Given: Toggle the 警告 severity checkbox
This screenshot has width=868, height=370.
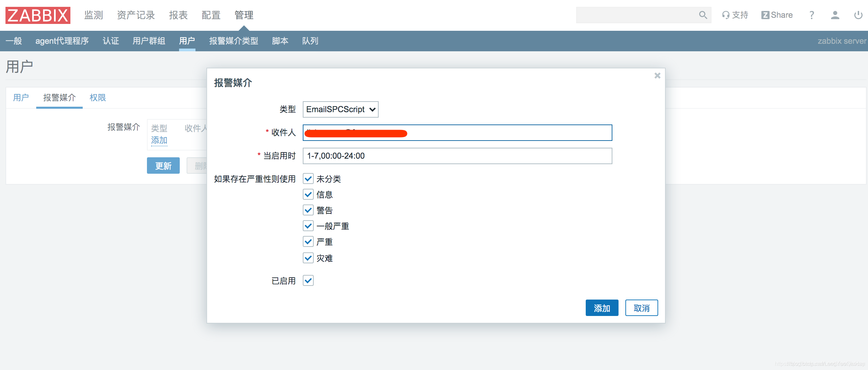Looking at the screenshot, I should coord(308,210).
